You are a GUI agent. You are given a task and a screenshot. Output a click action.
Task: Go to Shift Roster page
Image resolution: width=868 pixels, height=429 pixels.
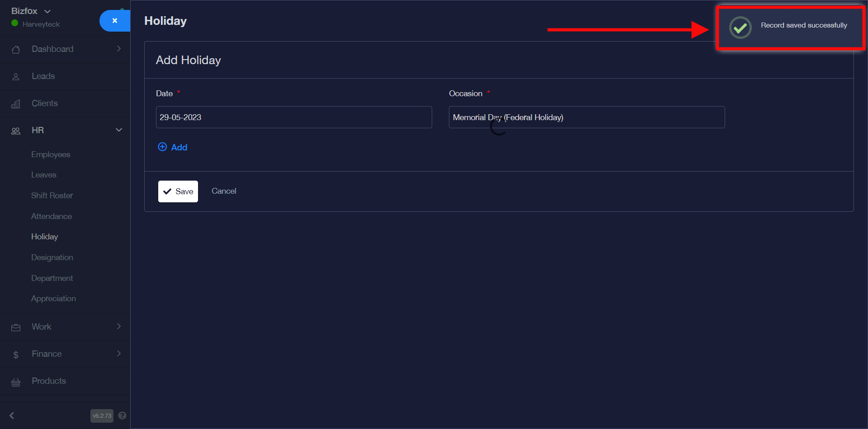(52, 196)
